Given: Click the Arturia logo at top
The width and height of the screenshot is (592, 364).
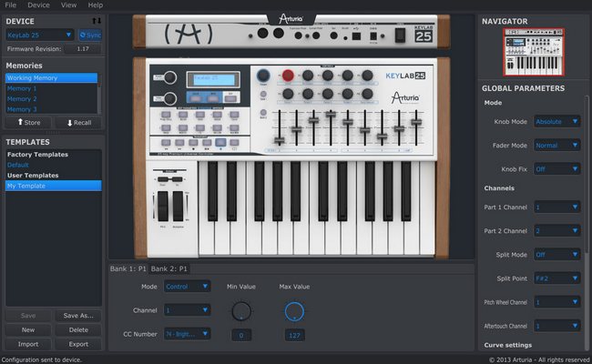Looking at the screenshot, I should pos(294,15).
